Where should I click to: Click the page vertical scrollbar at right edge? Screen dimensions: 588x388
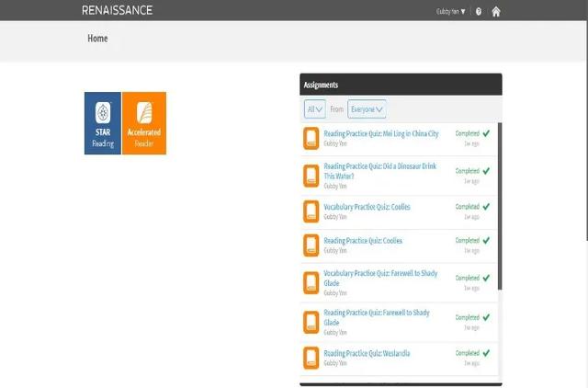[x=586, y=130]
